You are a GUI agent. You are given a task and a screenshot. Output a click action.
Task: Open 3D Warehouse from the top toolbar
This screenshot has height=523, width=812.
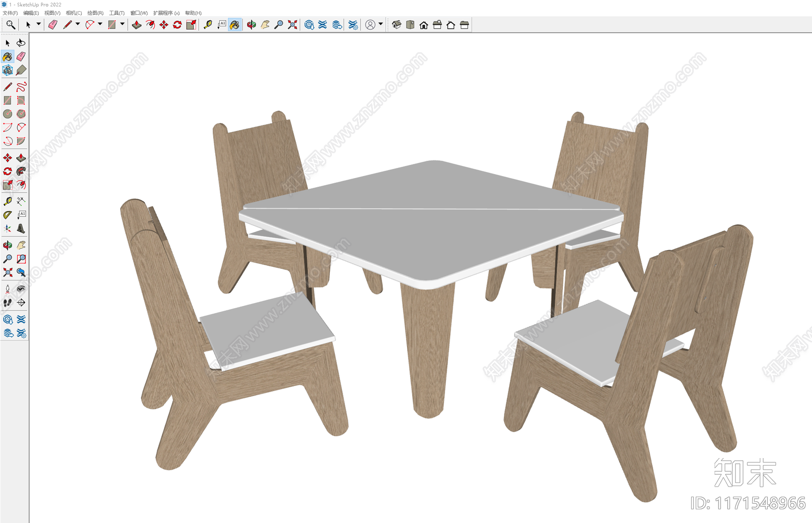309,25
